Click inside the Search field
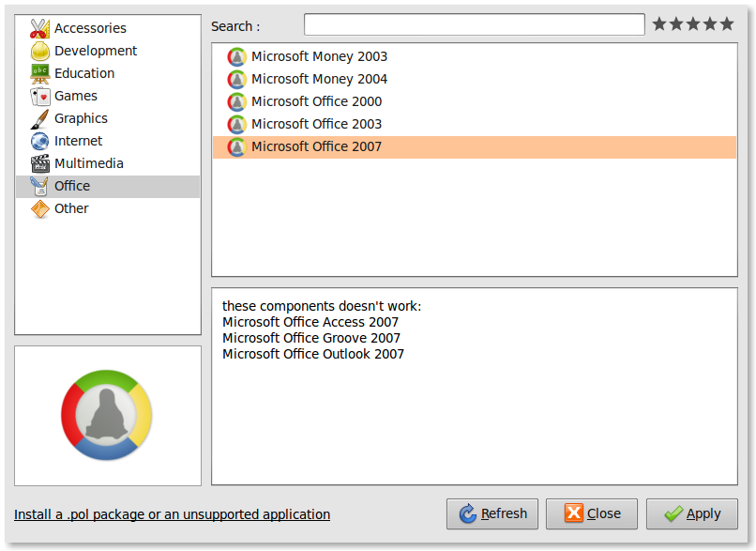This screenshot has width=756, height=551. click(474, 23)
